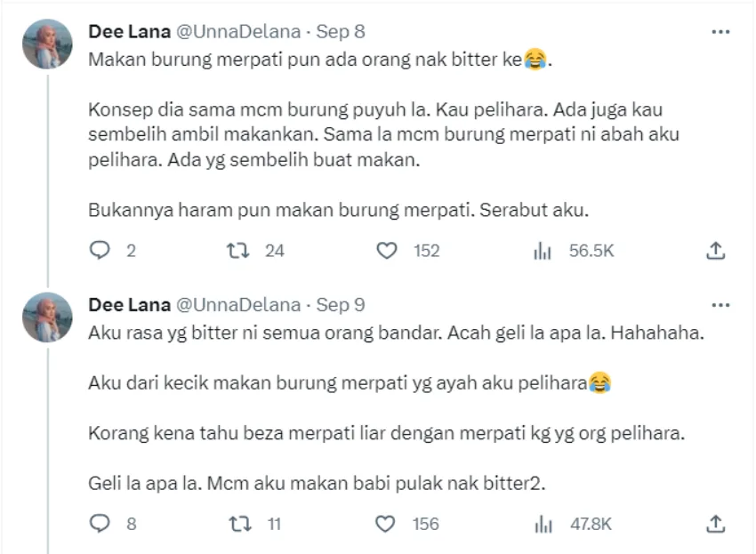View analytics of the 56.5K views tweet
The width and height of the screenshot is (756, 554).
coord(542,251)
